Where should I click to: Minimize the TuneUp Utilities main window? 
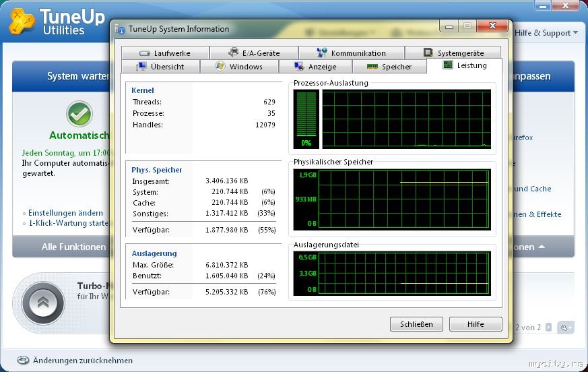(543, 5)
